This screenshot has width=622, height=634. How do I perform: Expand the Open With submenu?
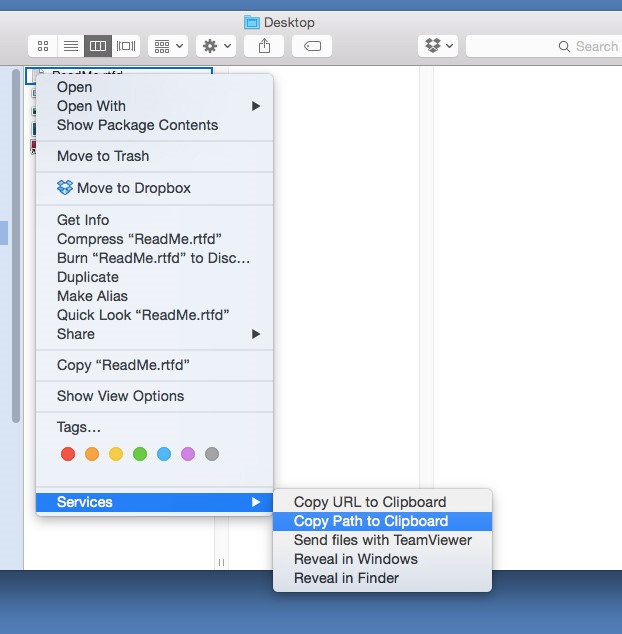[x=91, y=106]
